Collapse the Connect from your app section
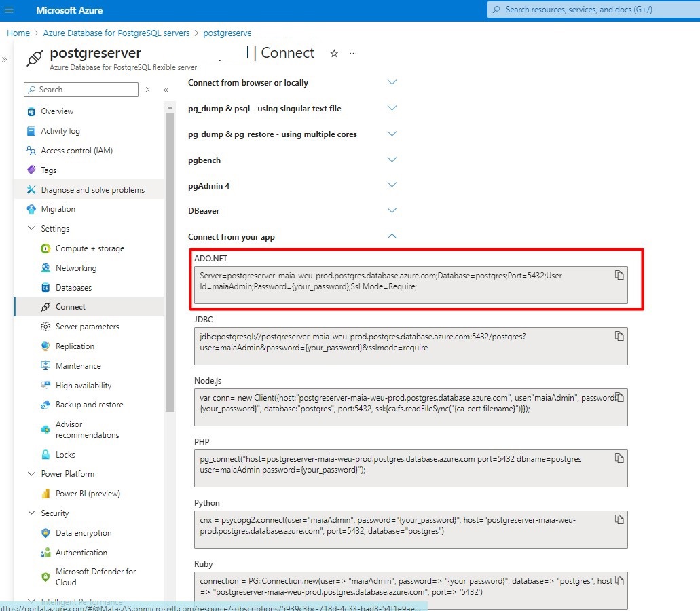 [x=392, y=236]
